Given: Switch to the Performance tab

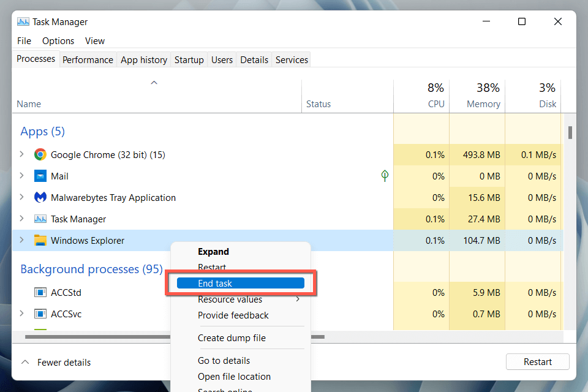Looking at the screenshot, I should pyautogui.click(x=88, y=59).
